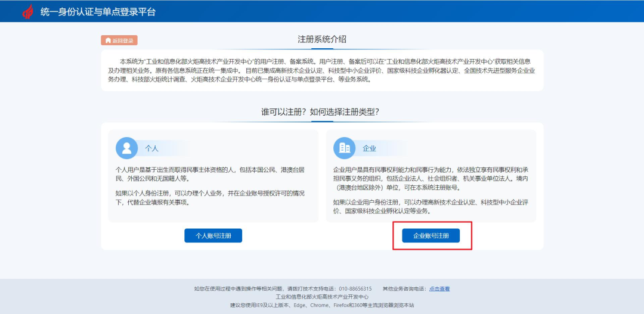The image size is (644, 314).
Task: Click the browser recommendation line in the footer
Action: pyautogui.click(x=322, y=306)
